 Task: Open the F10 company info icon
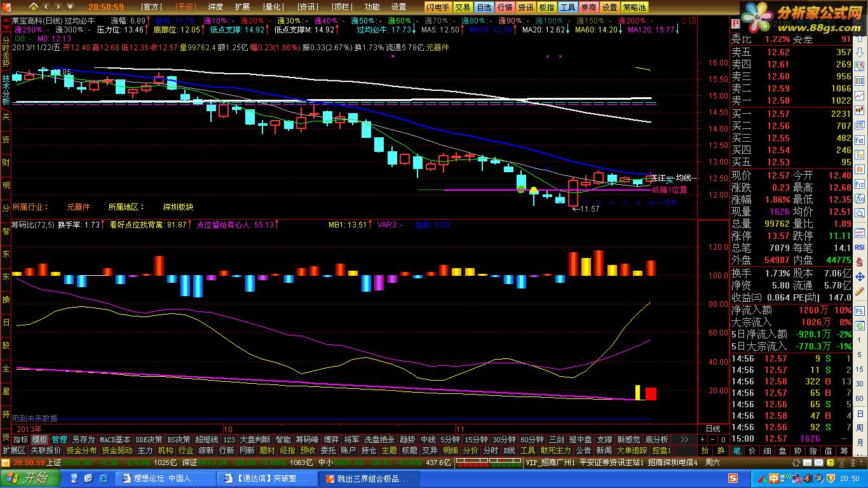click(x=860, y=140)
